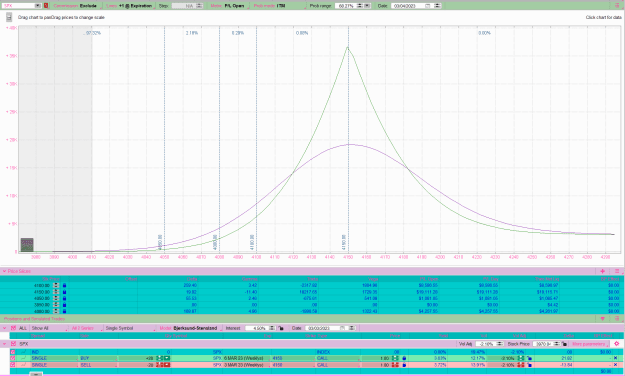Screen dimensions: 625x376
Task: Open the calendar icon in top Date field
Action: (427, 6)
